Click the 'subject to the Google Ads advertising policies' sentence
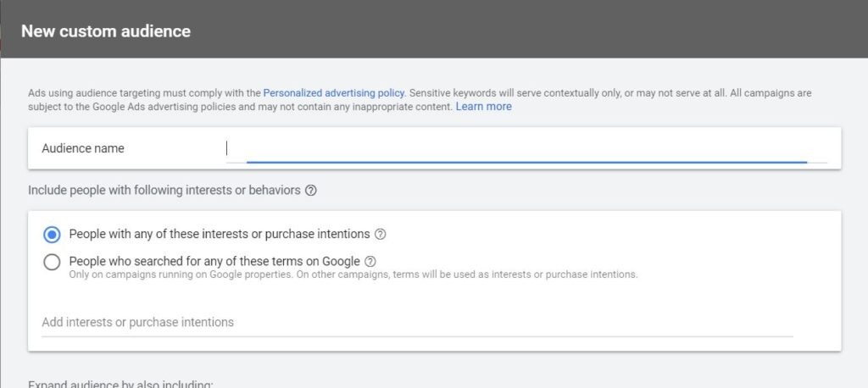 pyautogui.click(x=239, y=107)
